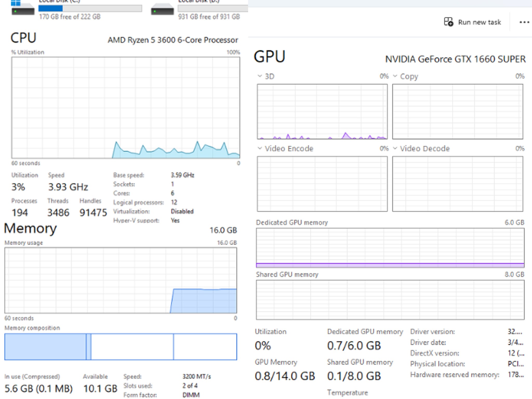This screenshot has width=532, height=399.
Task: Open the three-dot more options menu
Action: pos(524,22)
